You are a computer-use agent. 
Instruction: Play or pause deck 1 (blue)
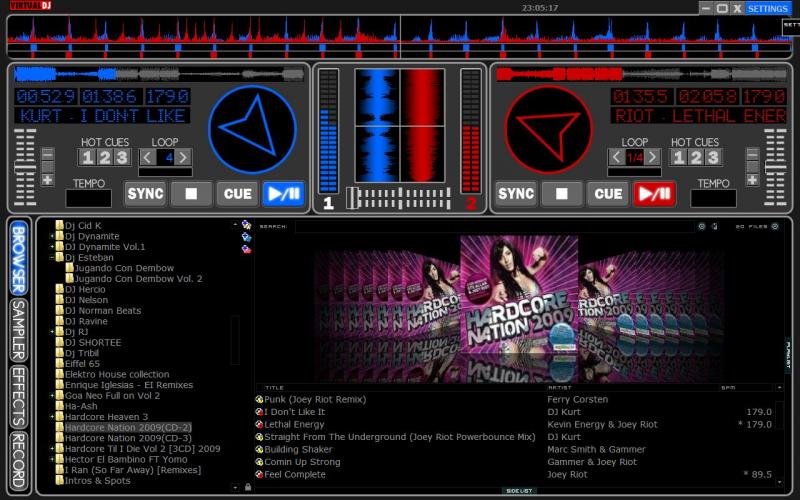284,193
